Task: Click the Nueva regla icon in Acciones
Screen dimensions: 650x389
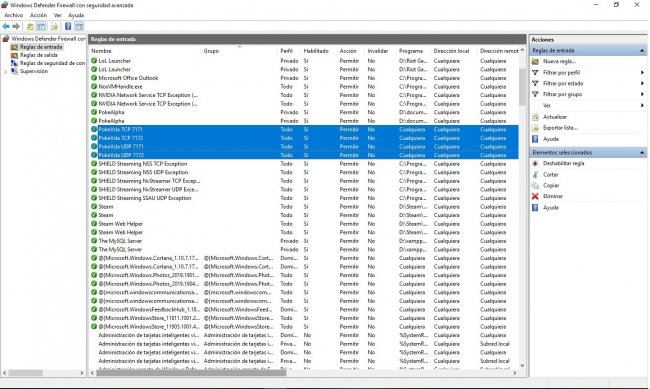Action: 535,61
